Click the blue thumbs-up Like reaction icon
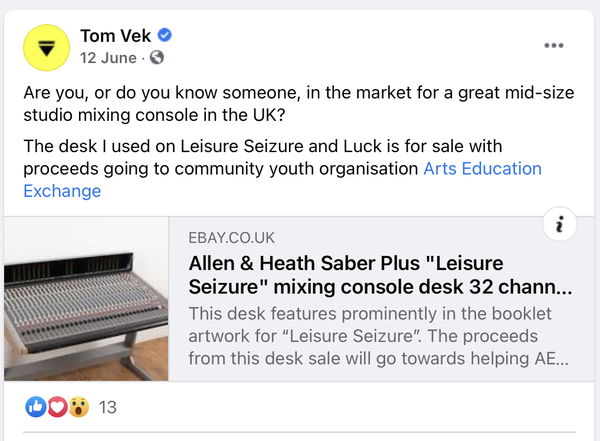Viewport: 600px width, 441px height. pyautogui.click(x=36, y=407)
